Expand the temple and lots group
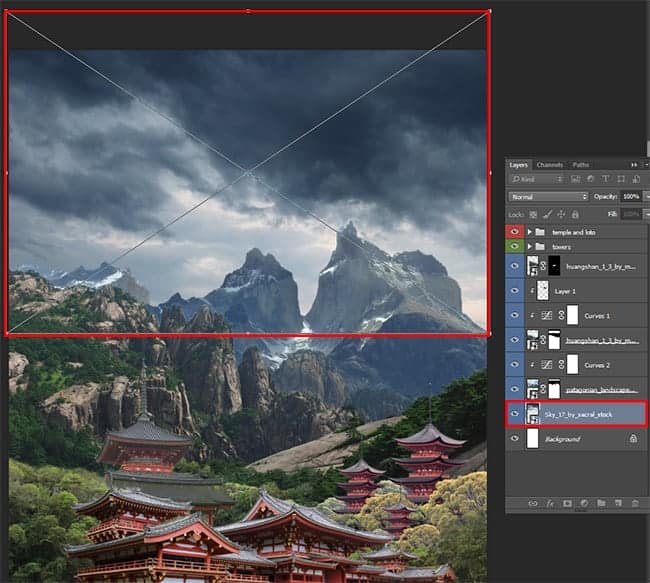 [x=529, y=232]
